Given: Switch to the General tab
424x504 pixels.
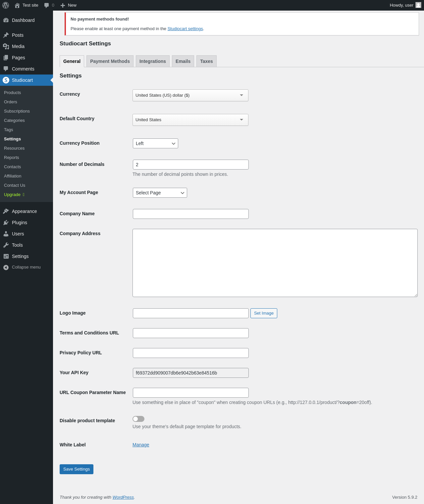Looking at the screenshot, I should [x=72, y=61].
